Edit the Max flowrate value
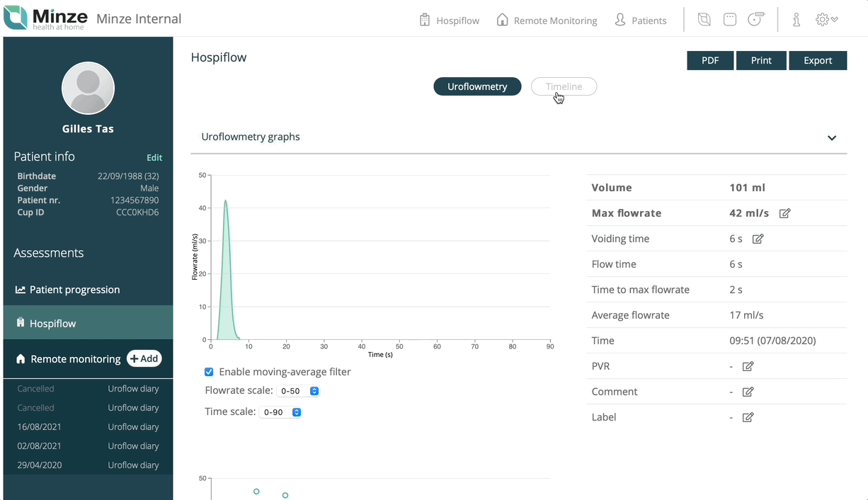The image size is (868, 500). click(784, 213)
